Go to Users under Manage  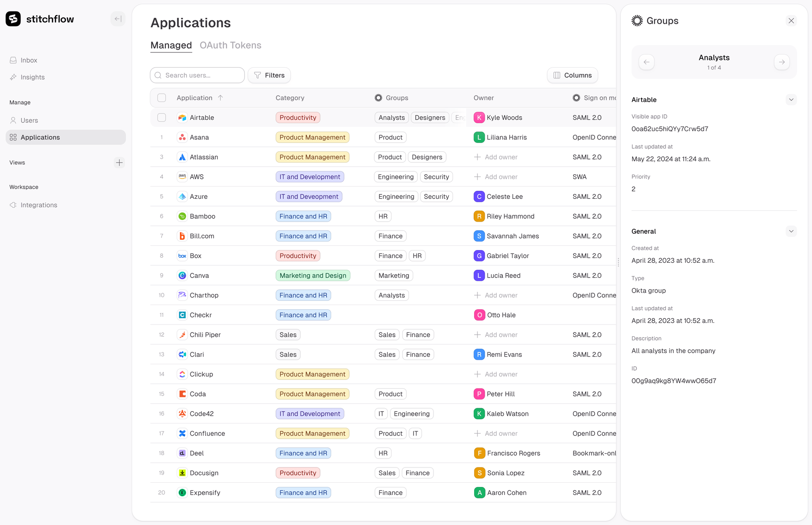pos(29,120)
